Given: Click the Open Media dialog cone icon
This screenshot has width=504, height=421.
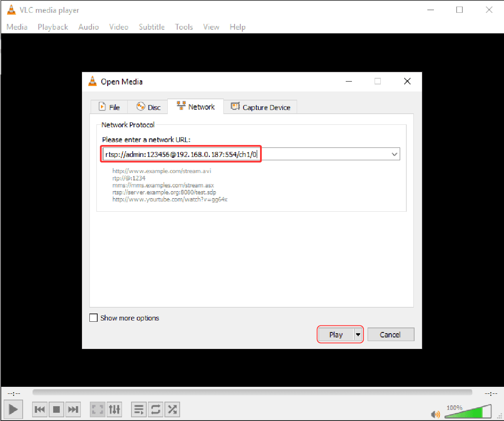Looking at the screenshot, I should [93, 81].
